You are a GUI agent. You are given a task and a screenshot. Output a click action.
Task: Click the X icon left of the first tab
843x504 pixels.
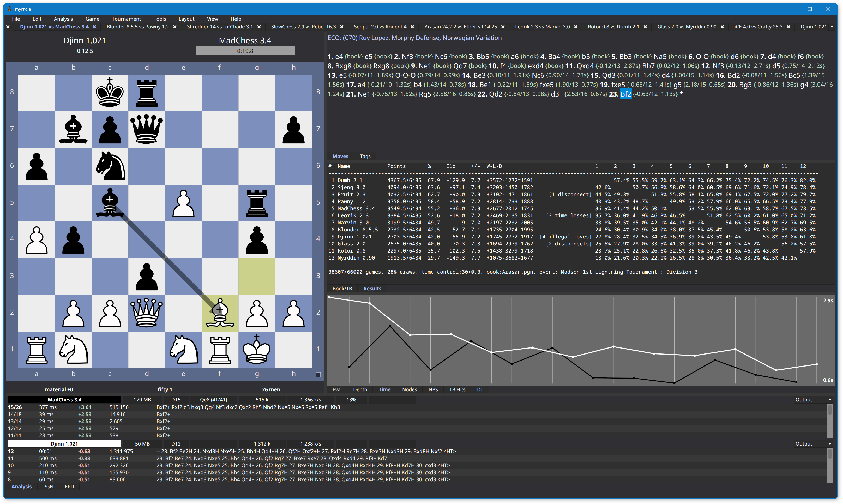pos(8,27)
